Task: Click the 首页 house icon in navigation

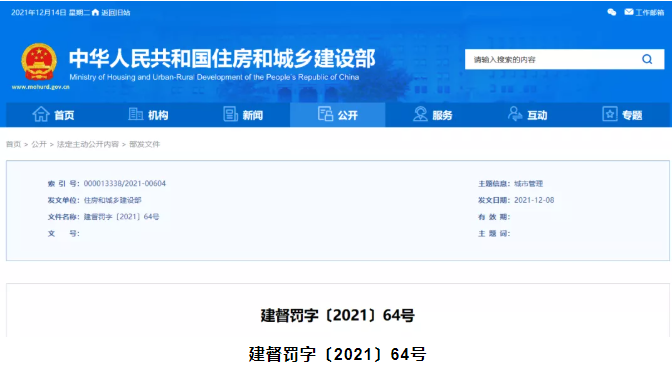Action: tap(41, 114)
